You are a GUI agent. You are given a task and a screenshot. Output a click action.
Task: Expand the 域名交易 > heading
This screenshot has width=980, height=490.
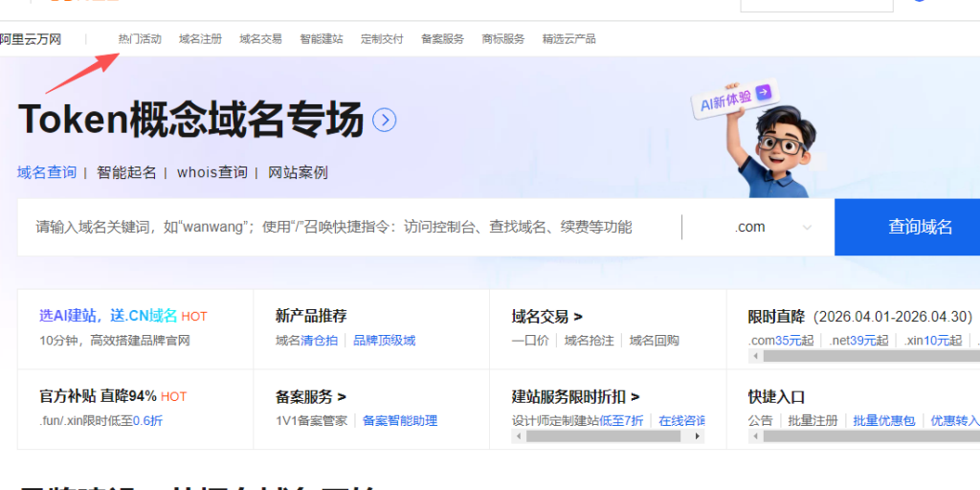(x=547, y=317)
